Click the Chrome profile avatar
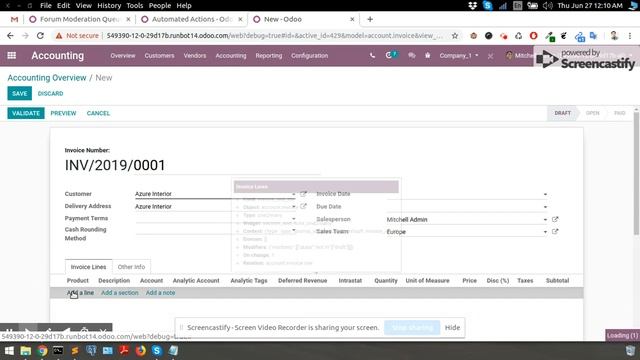 click(x=614, y=36)
